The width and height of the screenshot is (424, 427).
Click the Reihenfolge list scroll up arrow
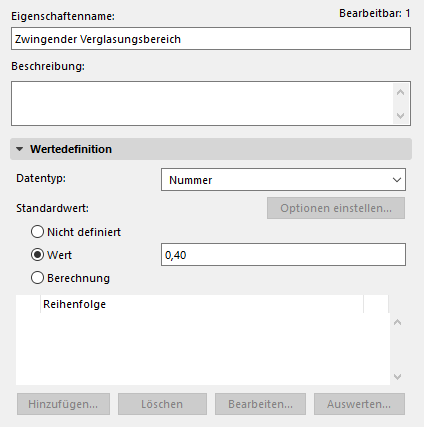[397, 322]
